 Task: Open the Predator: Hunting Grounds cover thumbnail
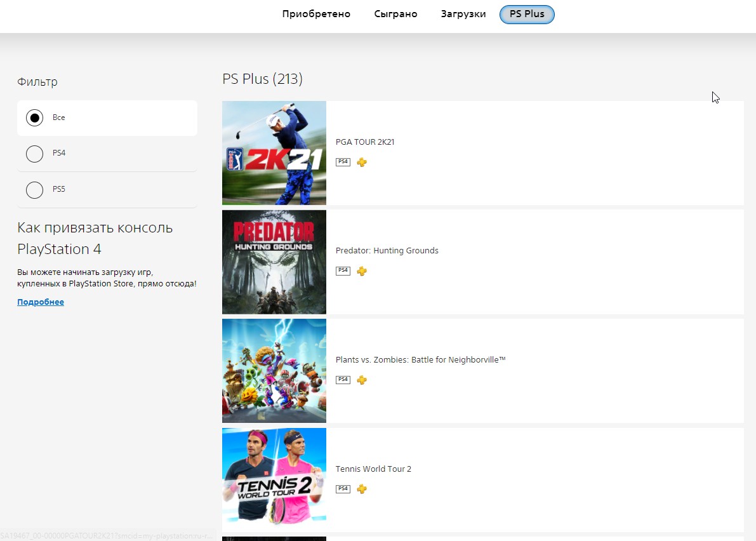pos(274,262)
